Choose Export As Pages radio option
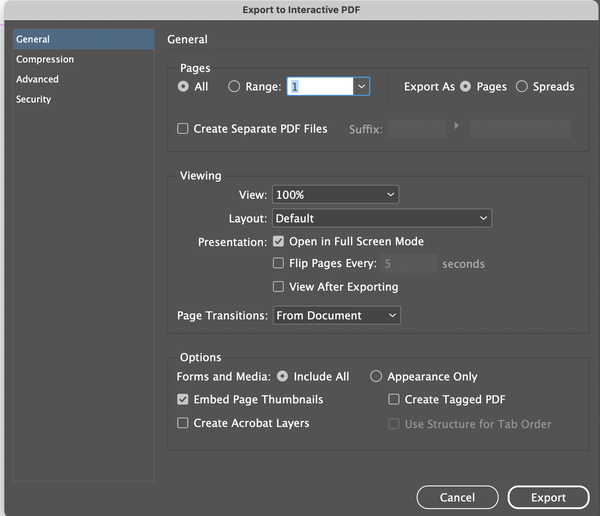The image size is (600, 516). point(465,87)
